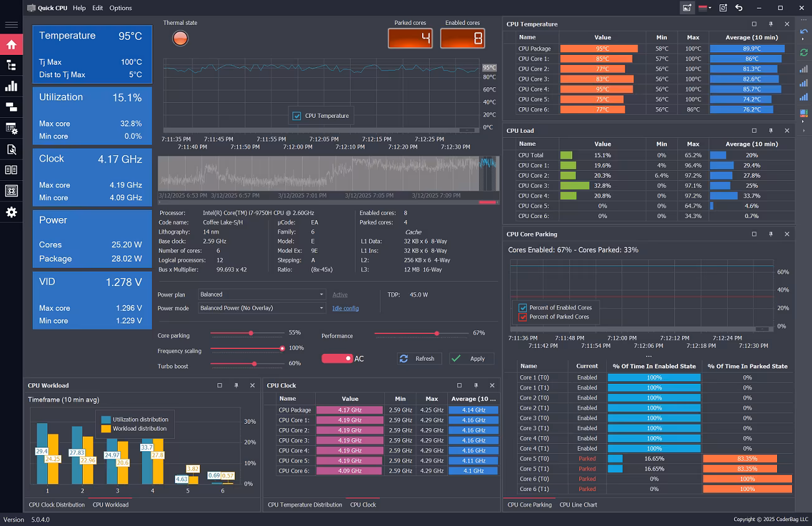Uncheck the CPU Temperature chart checkbox
The height and width of the screenshot is (526, 812).
tap(296, 115)
